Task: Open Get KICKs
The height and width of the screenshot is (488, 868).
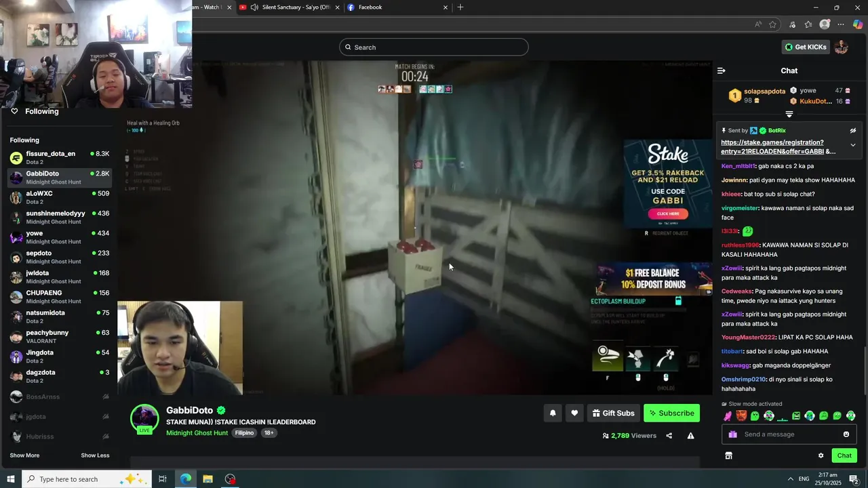Action: point(806,47)
